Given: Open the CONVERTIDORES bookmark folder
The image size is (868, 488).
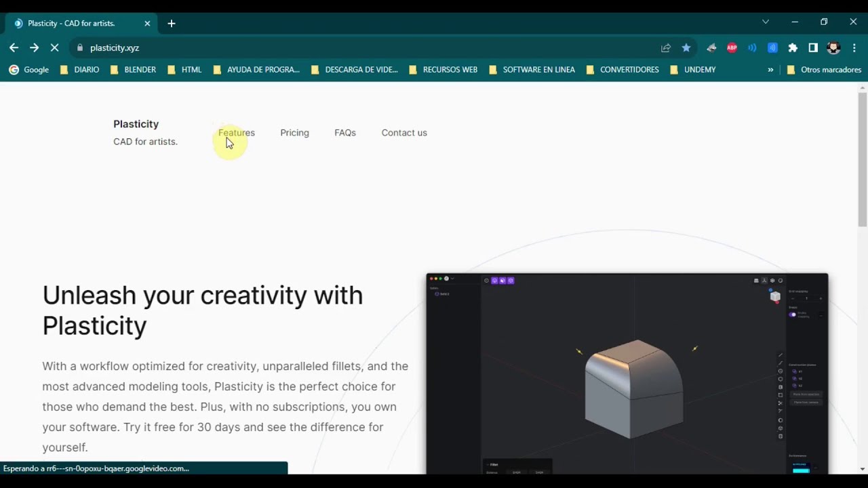Looking at the screenshot, I should (x=622, y=69).
